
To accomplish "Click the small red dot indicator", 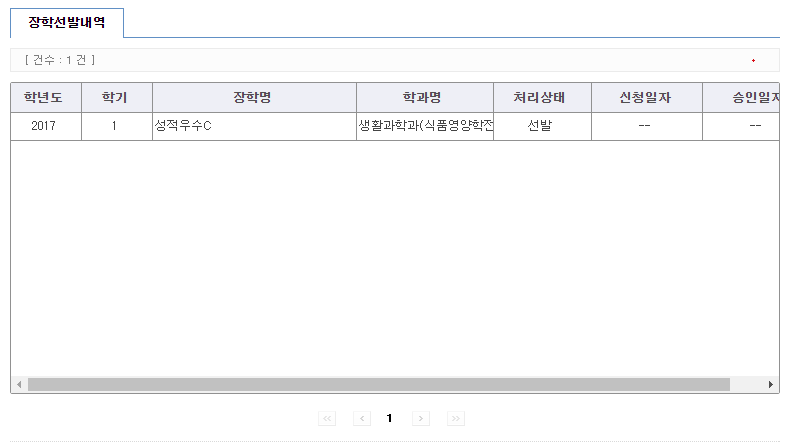I will tap(753, 61).
